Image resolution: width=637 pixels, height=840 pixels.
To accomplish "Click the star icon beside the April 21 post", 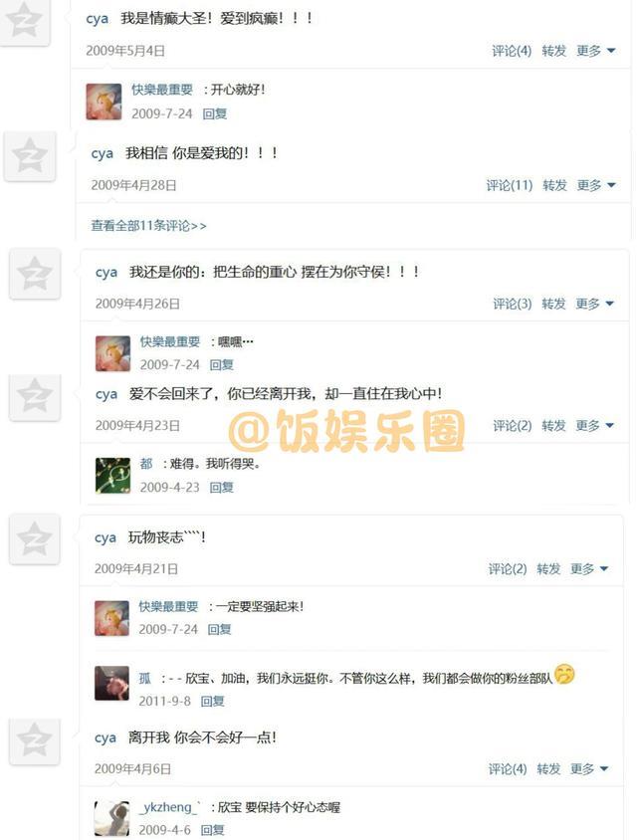I will point(34,538).
